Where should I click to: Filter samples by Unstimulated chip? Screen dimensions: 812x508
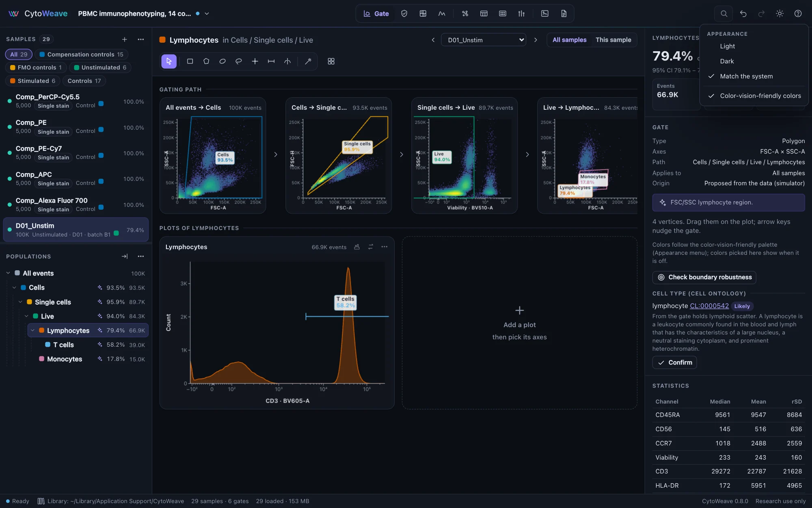click(100, 67)
